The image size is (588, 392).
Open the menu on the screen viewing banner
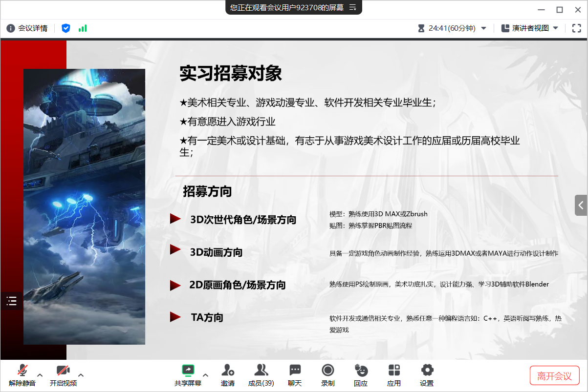click(352, 7)
